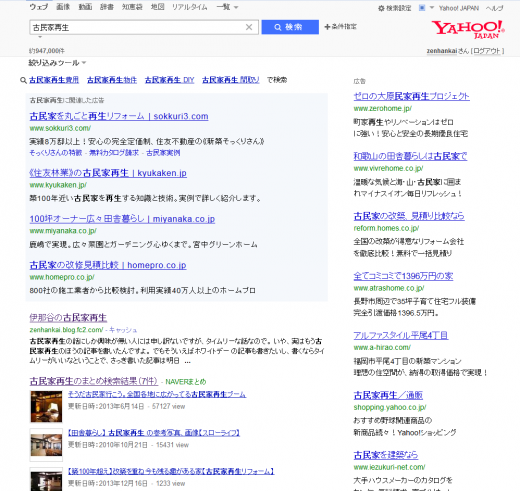This screenshot has width=520, height=491.
Task: Click the ログアウト link
Action: tap(487, 51)
